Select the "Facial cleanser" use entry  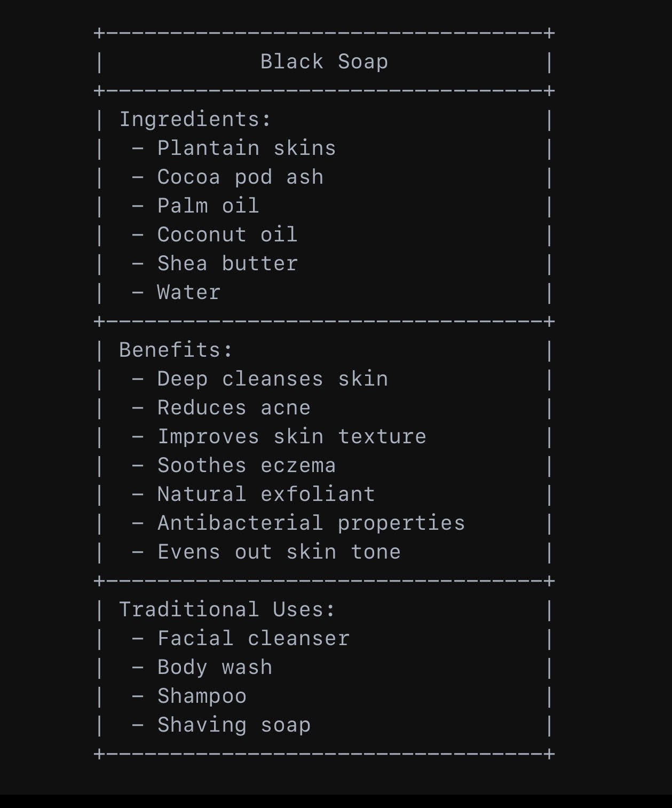click(x=253, y=638)
